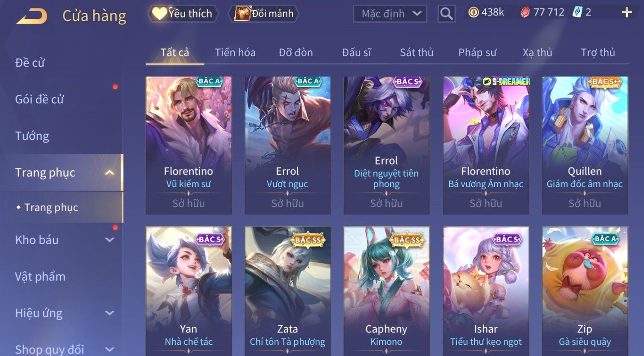Open Gói đề cử sidebar item
644x356 pixels.
coord(39,99)
